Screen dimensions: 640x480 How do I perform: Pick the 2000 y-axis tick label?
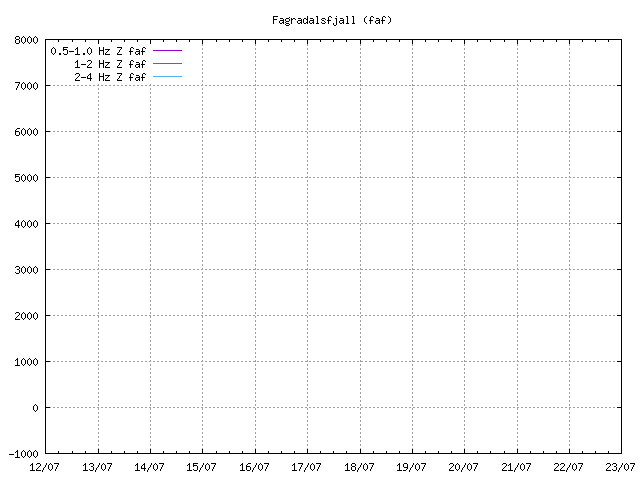click(x=27, y=316)
